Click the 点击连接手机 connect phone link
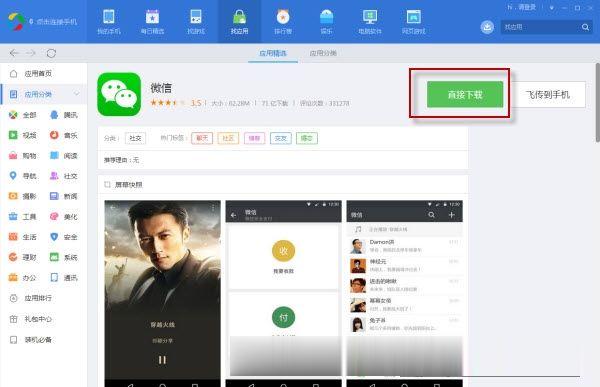 57,22
